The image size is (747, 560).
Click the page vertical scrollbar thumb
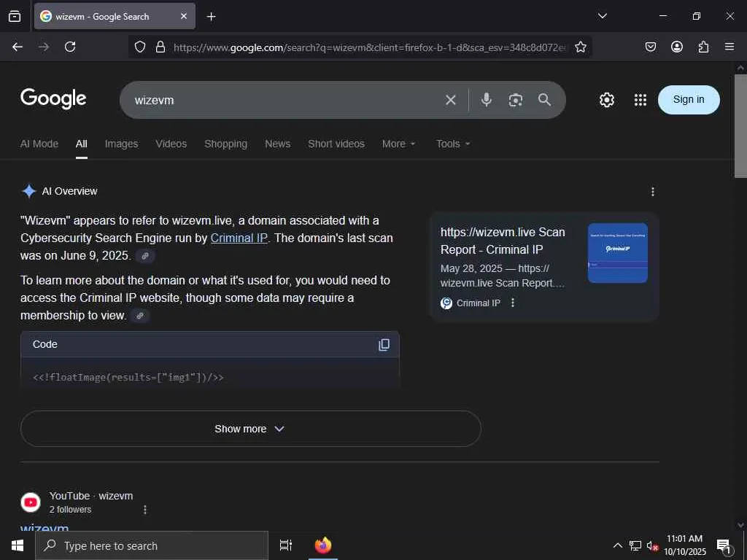[740, 125]
